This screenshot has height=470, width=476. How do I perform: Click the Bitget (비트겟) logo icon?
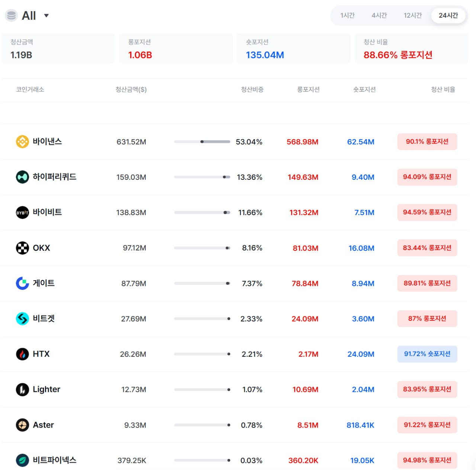coord(22,319)
